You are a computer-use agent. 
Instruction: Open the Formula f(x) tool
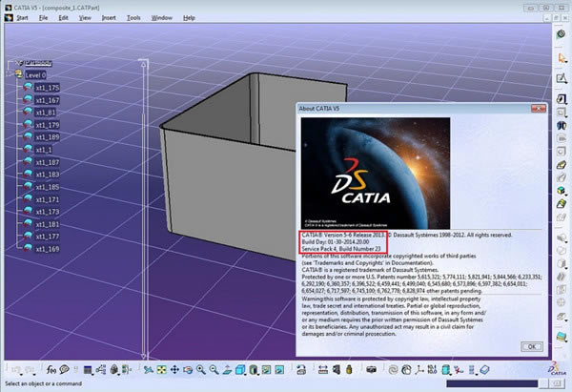click(x=51, y=370)
